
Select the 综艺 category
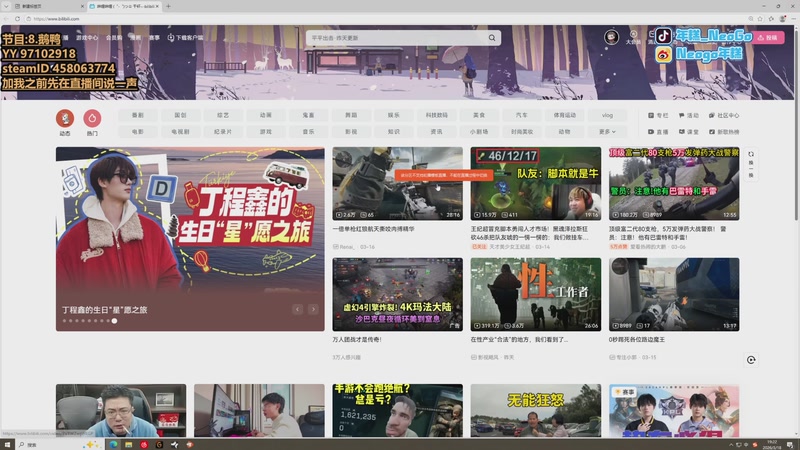pyautogui.click(x=223, y=115)
